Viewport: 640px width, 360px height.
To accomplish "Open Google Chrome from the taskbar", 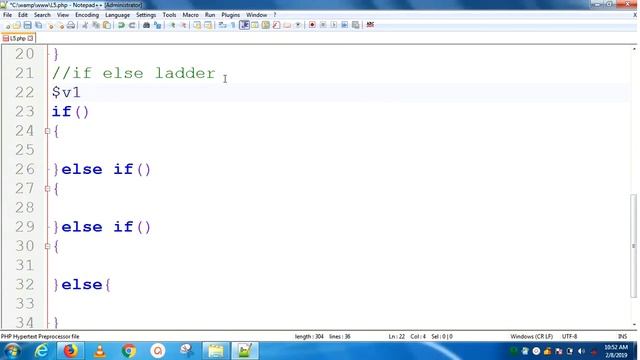I will [x=129, y=351].
